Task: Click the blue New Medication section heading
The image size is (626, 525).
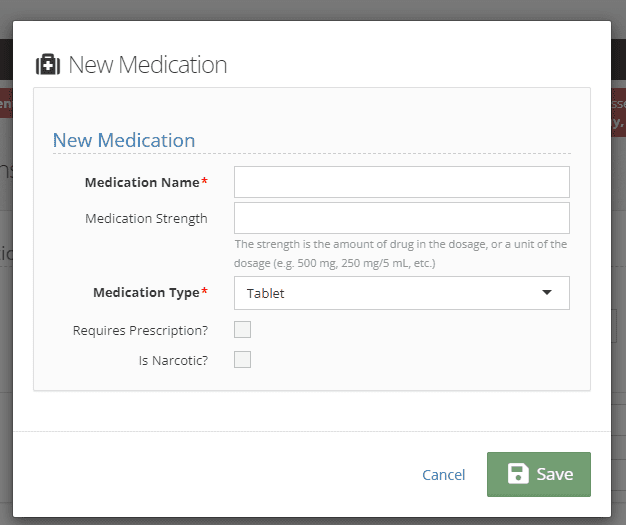Action: pyautogui.click(x=124, y=140)
